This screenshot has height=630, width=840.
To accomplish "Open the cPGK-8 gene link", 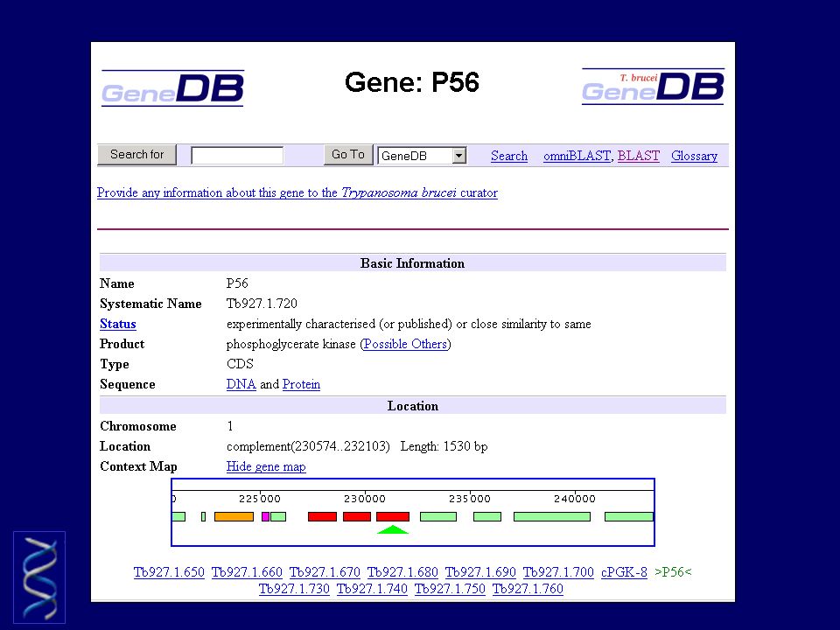I will coord(624,572).
